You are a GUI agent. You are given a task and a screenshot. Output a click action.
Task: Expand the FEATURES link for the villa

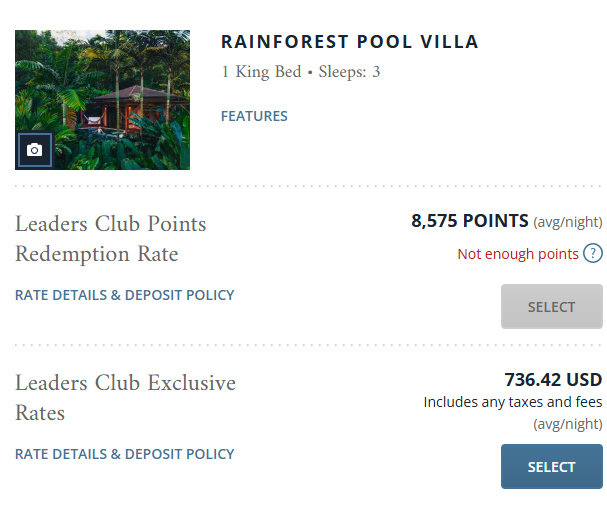[x=254, y=116]
